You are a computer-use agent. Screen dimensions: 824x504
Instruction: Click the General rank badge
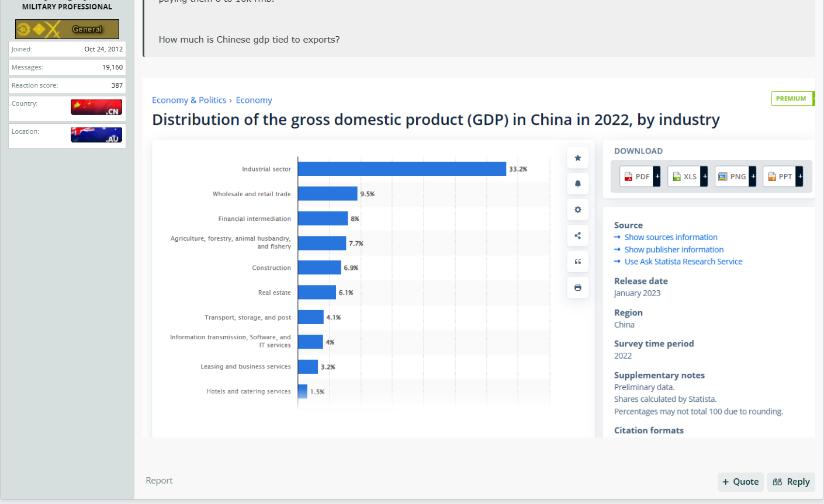click(67, 29)
